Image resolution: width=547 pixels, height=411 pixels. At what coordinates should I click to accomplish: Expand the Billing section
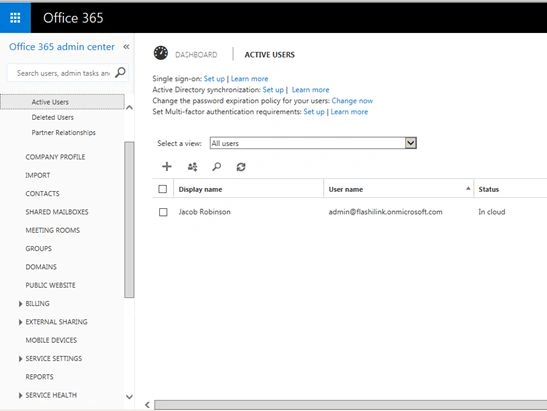(x=20, y=304)
